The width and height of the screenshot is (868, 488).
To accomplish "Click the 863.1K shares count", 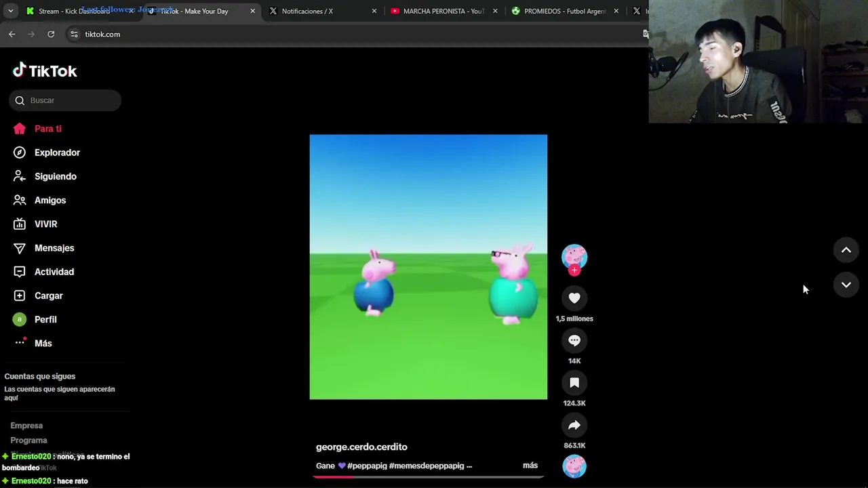I will [x=574, y=445].
